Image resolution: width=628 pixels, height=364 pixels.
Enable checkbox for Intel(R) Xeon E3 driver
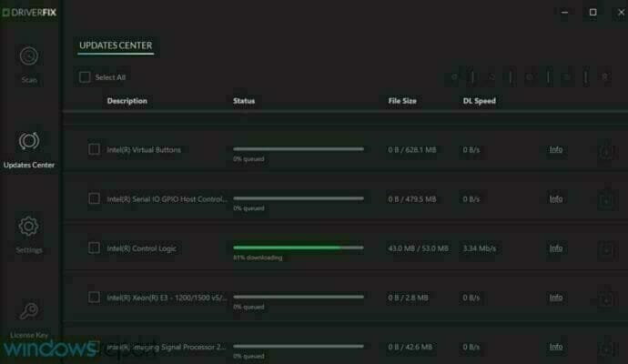94,297
